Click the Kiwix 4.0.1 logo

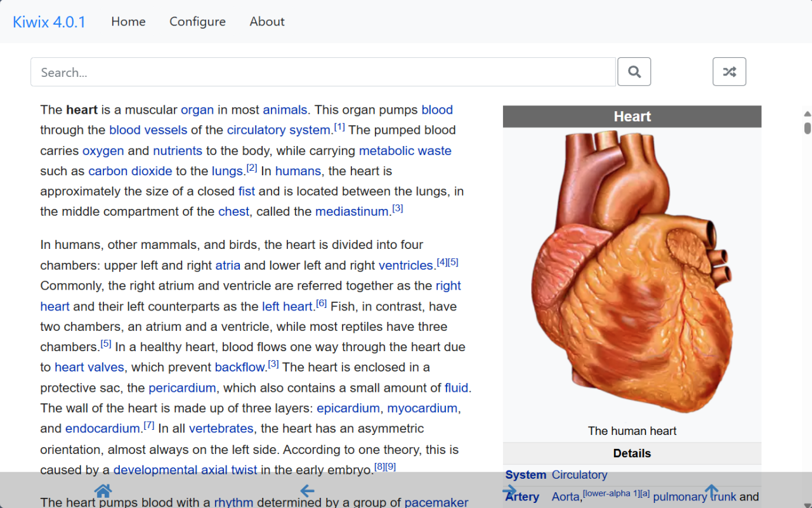49,22
